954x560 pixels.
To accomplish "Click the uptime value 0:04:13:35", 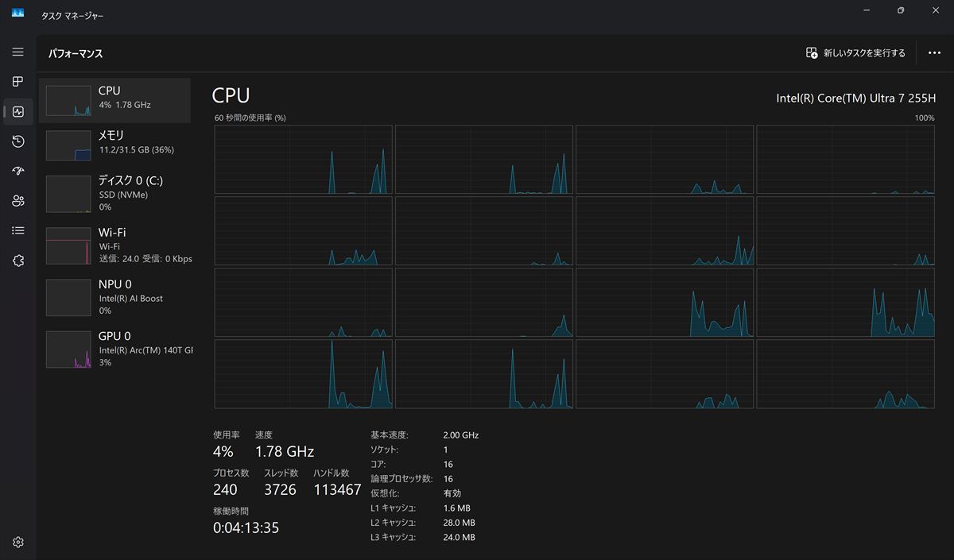I will (x=246, y=527).
